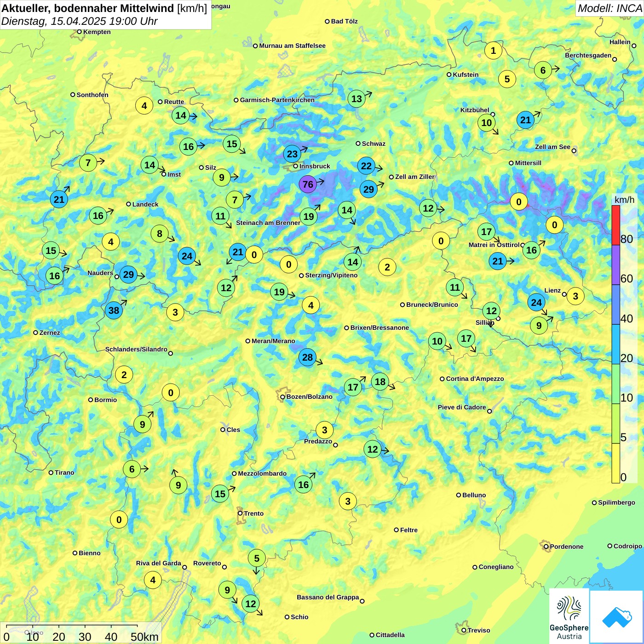Click the Matrei in Osttirol label

tap(494, 245)
